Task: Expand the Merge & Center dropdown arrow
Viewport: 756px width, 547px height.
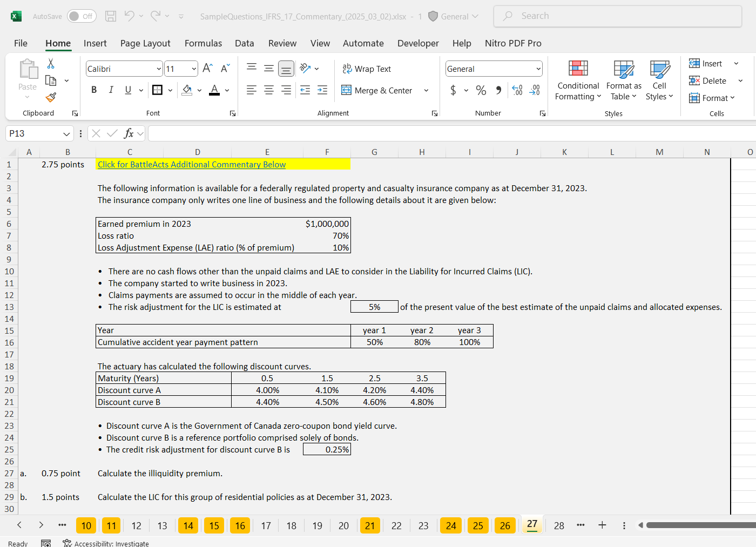Action: coord(426,90)
